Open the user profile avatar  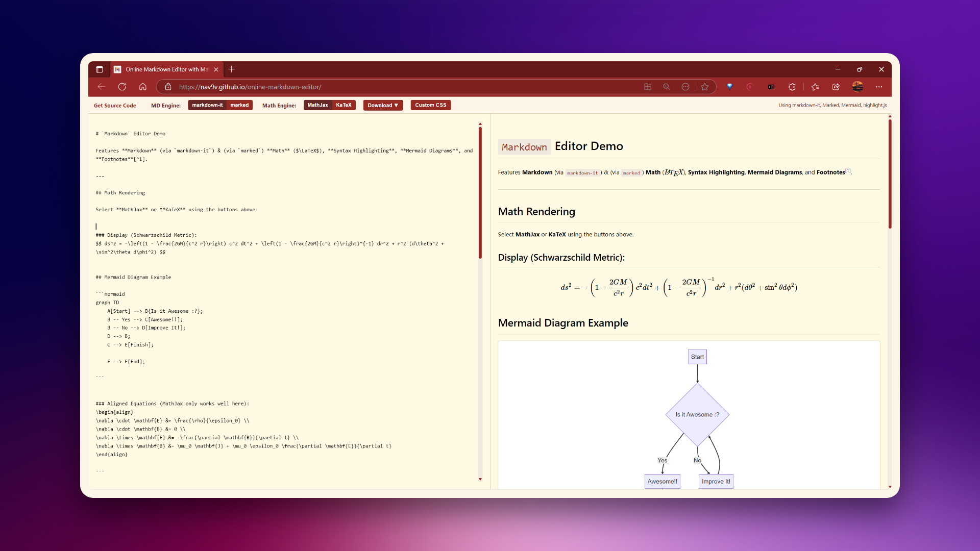click(x=857, y=87)
